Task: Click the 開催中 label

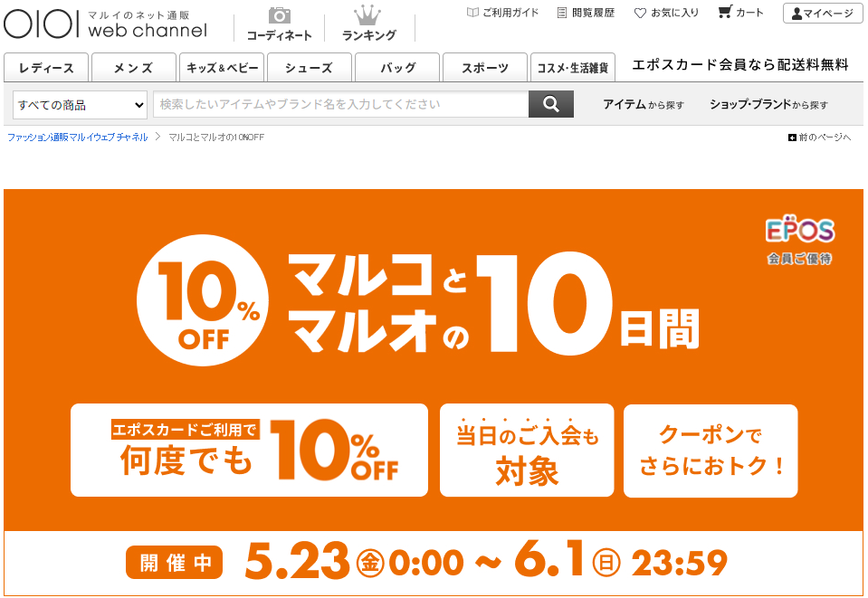Action: 175,562
